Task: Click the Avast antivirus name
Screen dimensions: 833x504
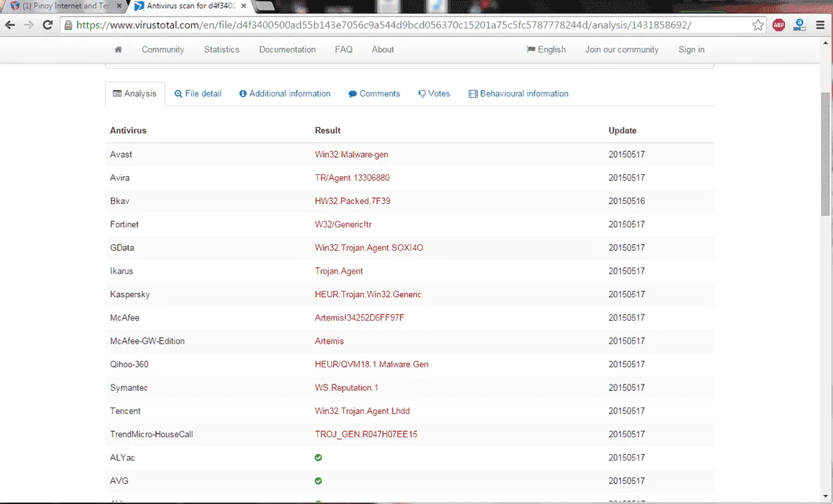Action: pos(121,155)
